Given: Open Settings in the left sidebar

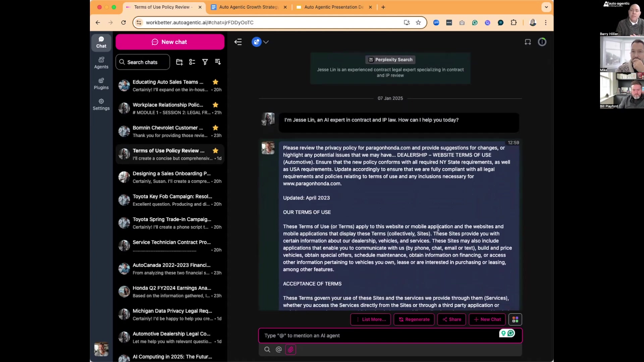Looking at the screenshot, I should pyautogui.click(x=101, y=105).
